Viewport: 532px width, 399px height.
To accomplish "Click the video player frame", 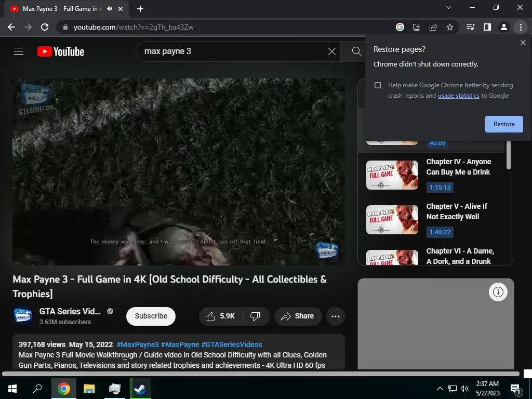I will 179,171.
